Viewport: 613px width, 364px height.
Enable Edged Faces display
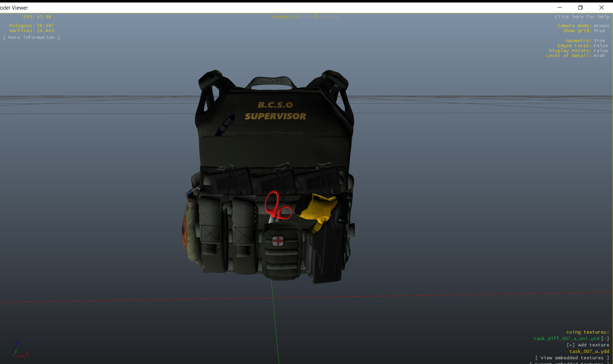pyautogui.click(x=600, y=46)
